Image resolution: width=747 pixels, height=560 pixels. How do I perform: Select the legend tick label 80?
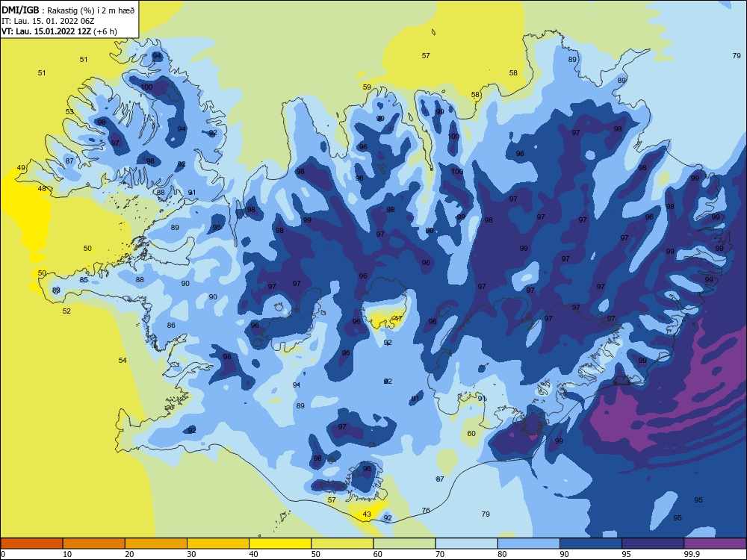pos(502,554)
